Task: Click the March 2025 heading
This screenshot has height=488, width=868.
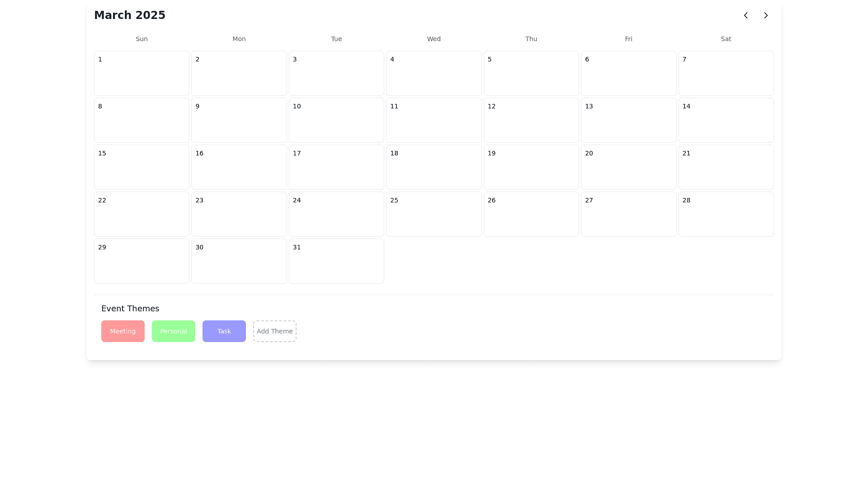Action: pos(130,15)
